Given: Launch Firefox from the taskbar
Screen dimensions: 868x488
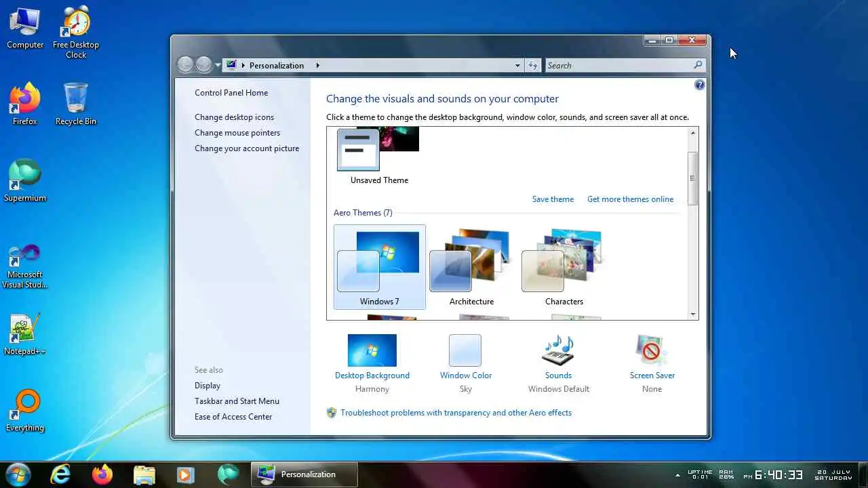Looking at the screenshot, I should tap(102, 474).
